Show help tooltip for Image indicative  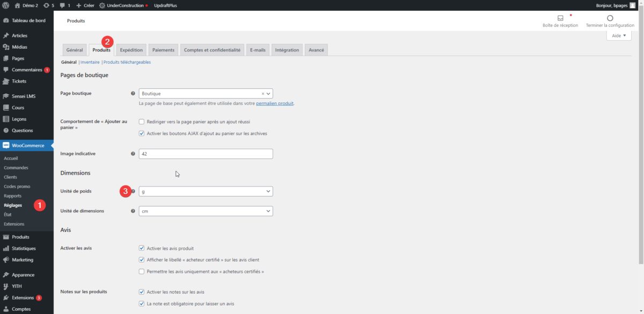tap(133, 154)
